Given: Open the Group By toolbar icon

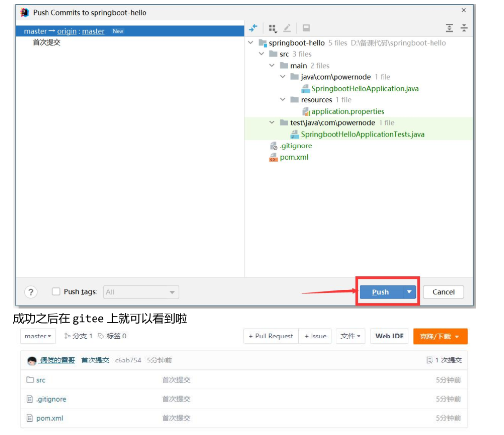Looking at the screenshot, I should tap(272, 28).
